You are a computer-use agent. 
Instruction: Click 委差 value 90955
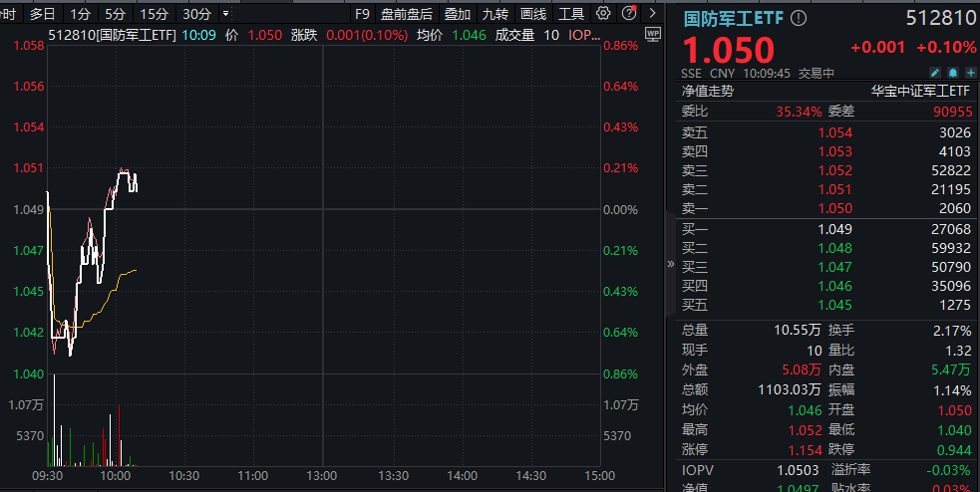952,112
